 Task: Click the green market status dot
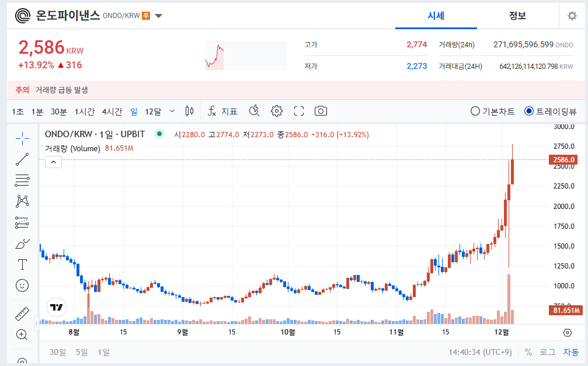coord(159,134)
